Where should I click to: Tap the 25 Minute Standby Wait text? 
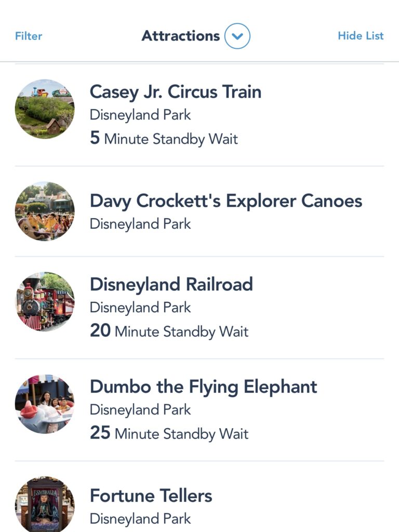169,433
